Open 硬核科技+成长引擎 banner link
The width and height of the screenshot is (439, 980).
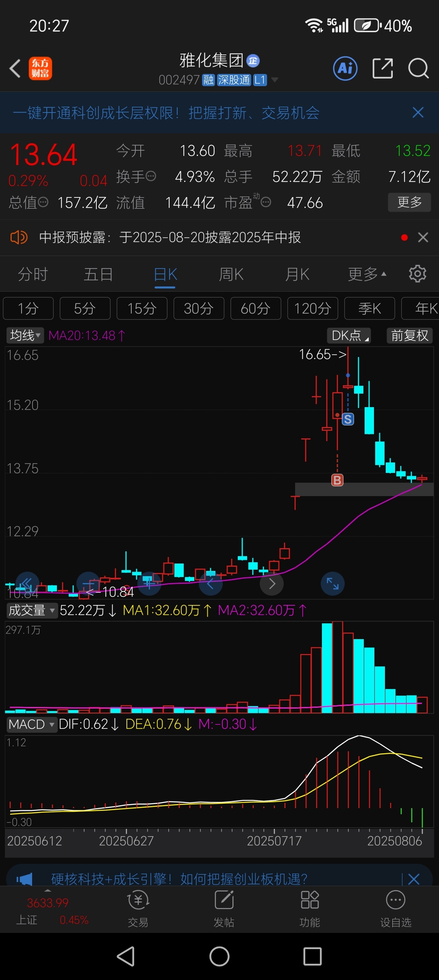click(x=179, y=879)
